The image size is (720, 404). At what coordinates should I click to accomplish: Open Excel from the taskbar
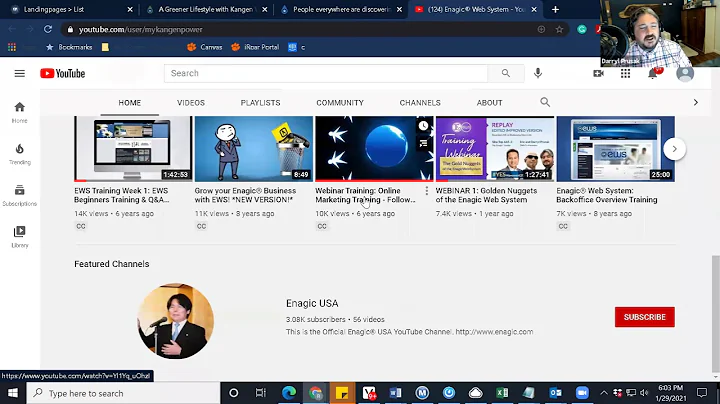(x=502, y=393)
